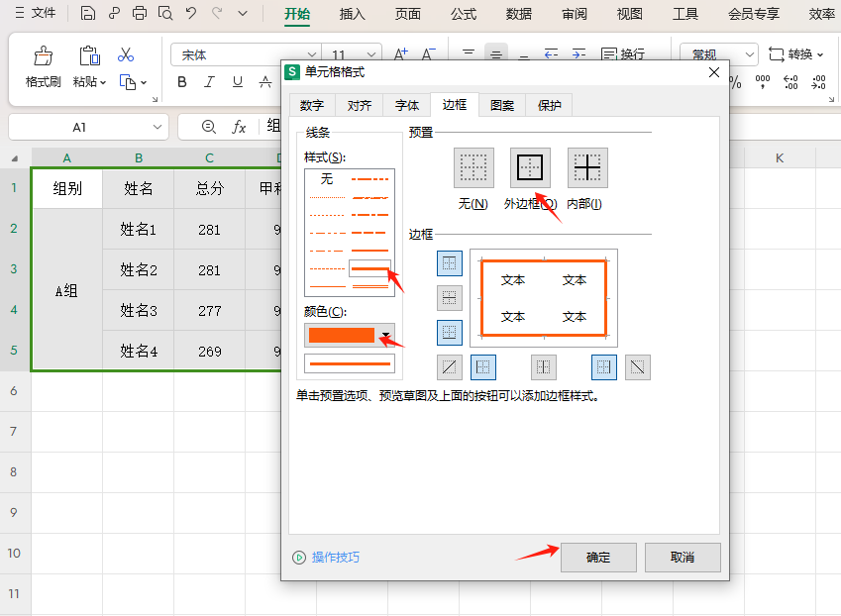Switch to the 对齐 tab in dialog
Image resolution: width=841 pixels, height=616 pixels.
click(359, 105)
